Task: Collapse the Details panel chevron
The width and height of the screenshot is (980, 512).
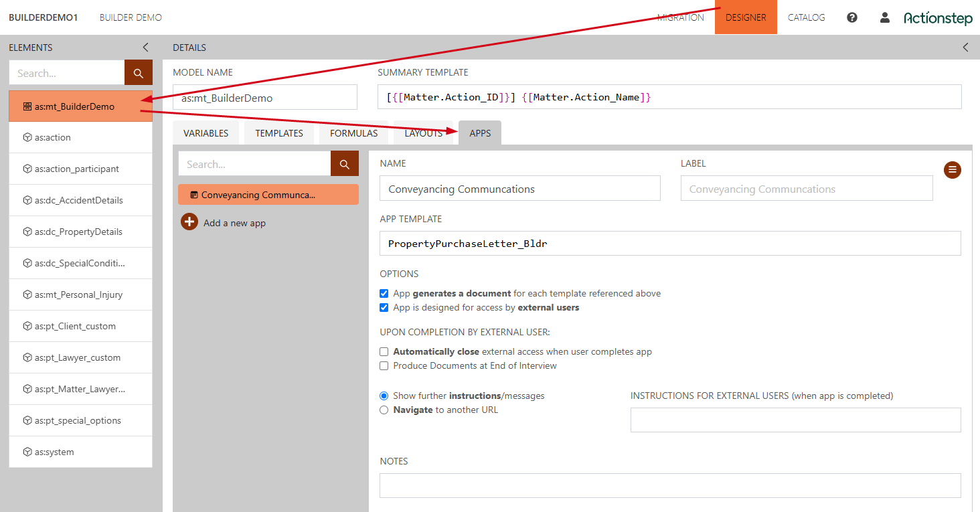Action: tap(965, 48)
